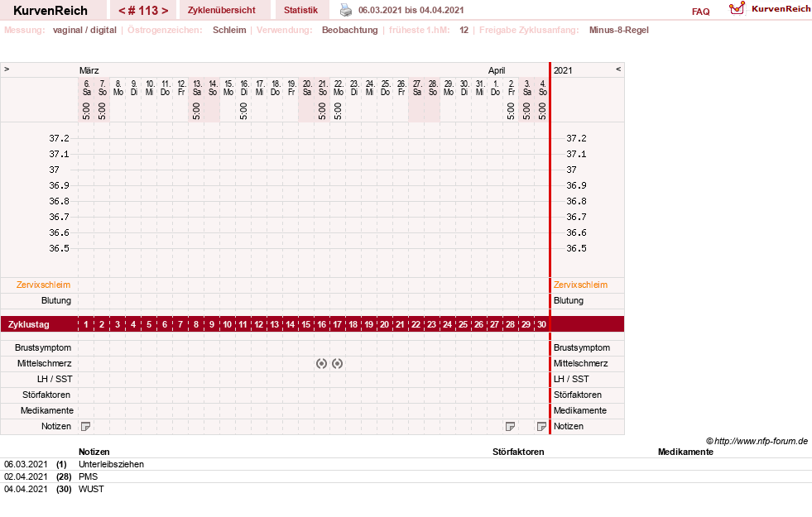Viewport: 812px width, 517px height.
Task: Open the note icon on cycle day 1
Action: click(86, 427)
